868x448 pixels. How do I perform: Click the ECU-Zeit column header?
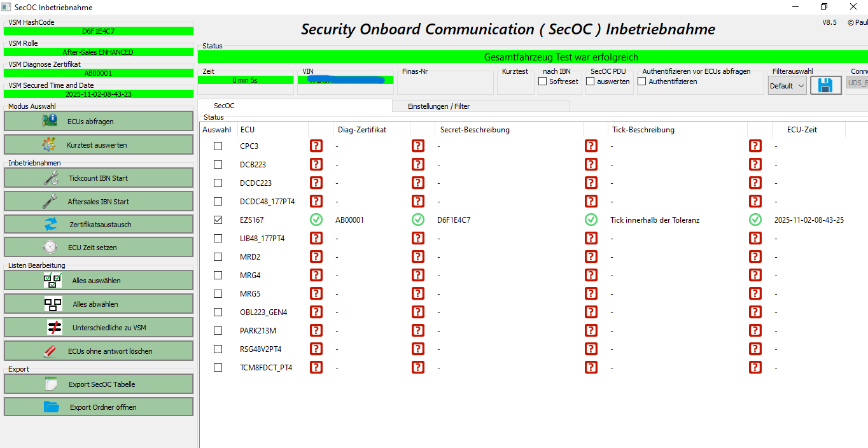tap(802, 129)
